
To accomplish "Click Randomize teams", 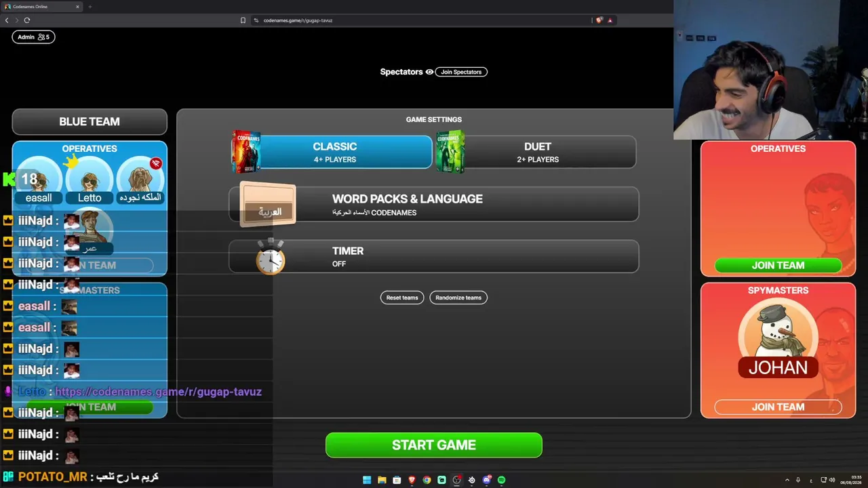I will click(458, 298).
